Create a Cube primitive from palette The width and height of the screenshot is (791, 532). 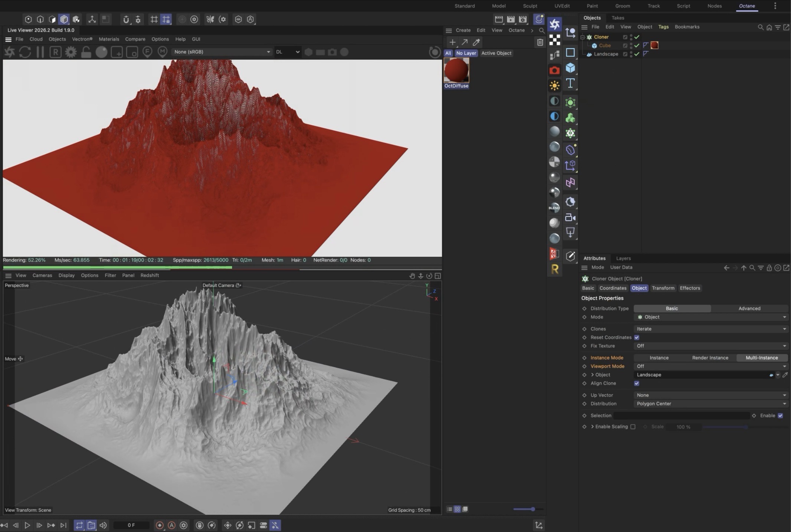click(x=570, y=68)
